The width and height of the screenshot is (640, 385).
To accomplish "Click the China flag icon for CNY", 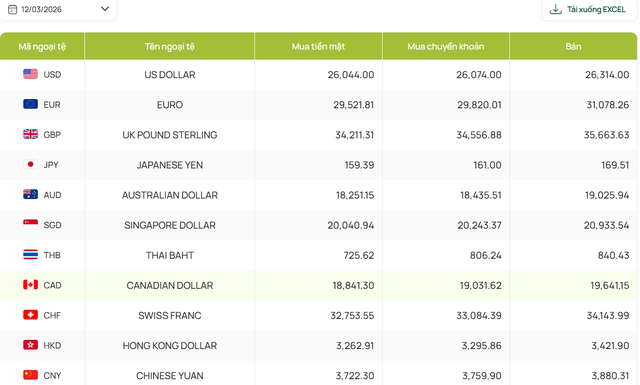I will [30, 375].
